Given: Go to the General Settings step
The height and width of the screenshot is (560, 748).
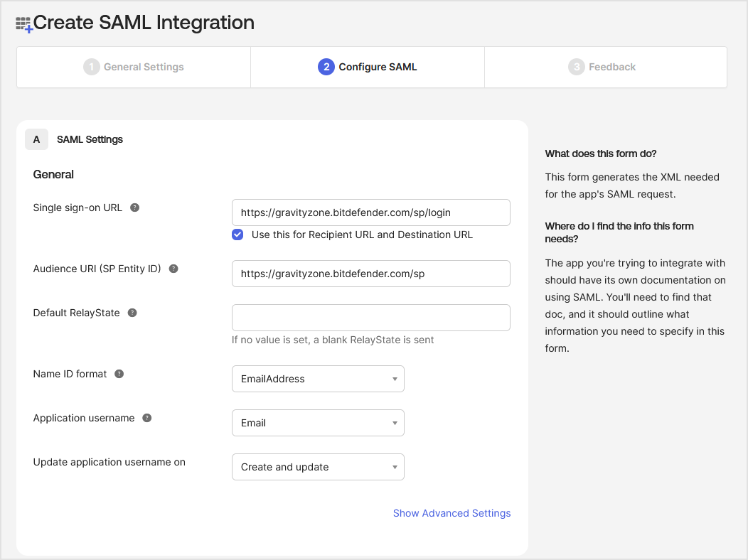Looking at the screenshot, I should [x=134, y=68].
